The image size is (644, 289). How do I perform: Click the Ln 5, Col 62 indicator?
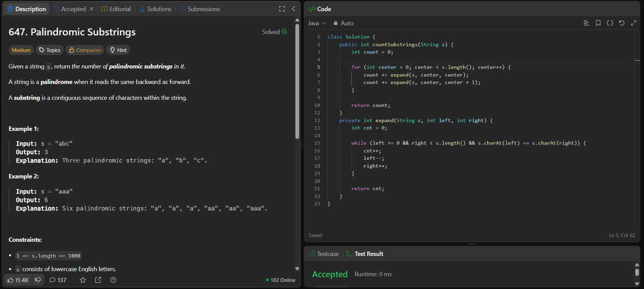coord(622,235)
